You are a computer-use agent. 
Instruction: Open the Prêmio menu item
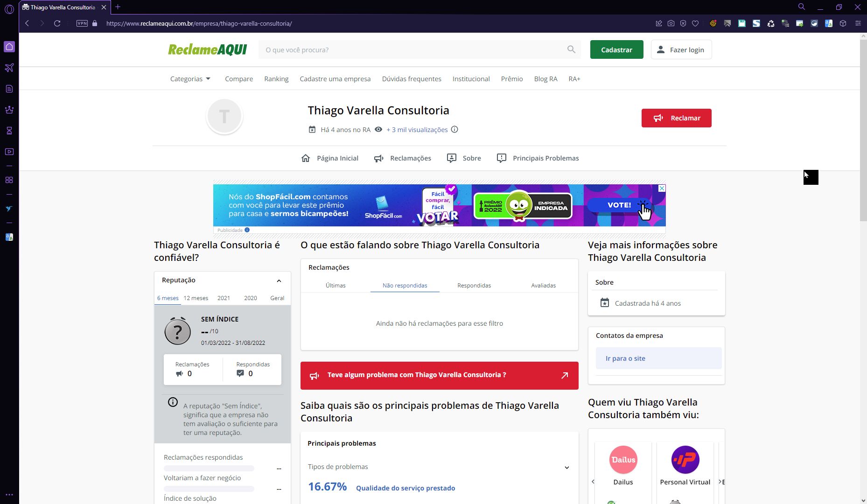(x=512, y=79)
